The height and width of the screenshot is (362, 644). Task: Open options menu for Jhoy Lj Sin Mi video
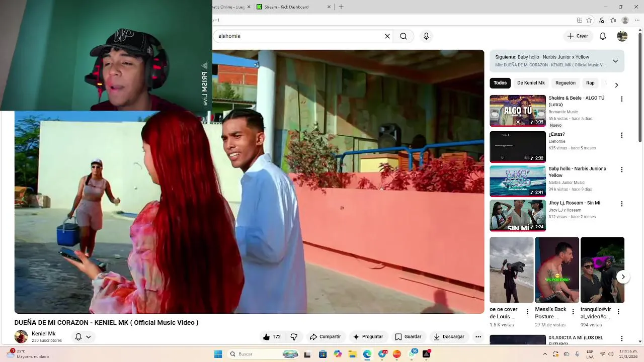coord(621,204)
